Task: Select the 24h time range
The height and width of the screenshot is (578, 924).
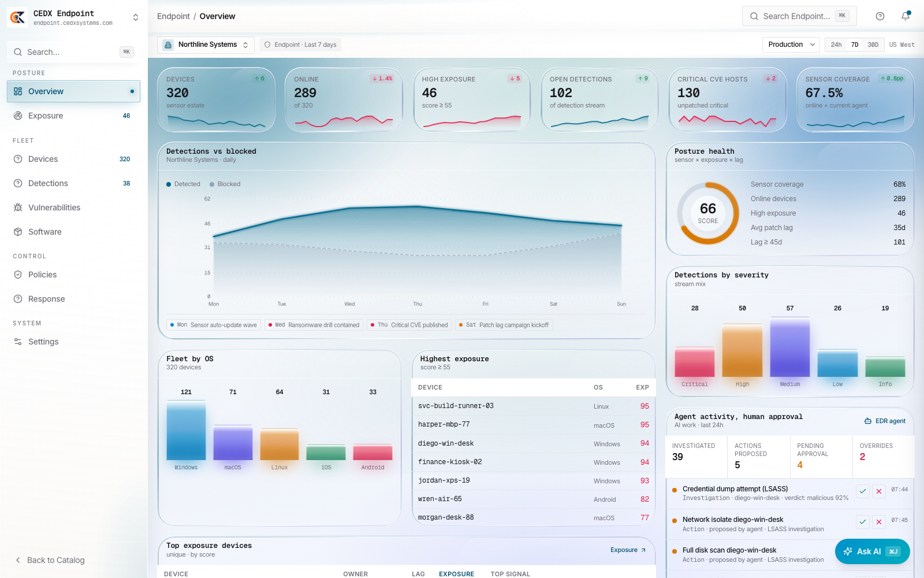Action: pos(836,45)
